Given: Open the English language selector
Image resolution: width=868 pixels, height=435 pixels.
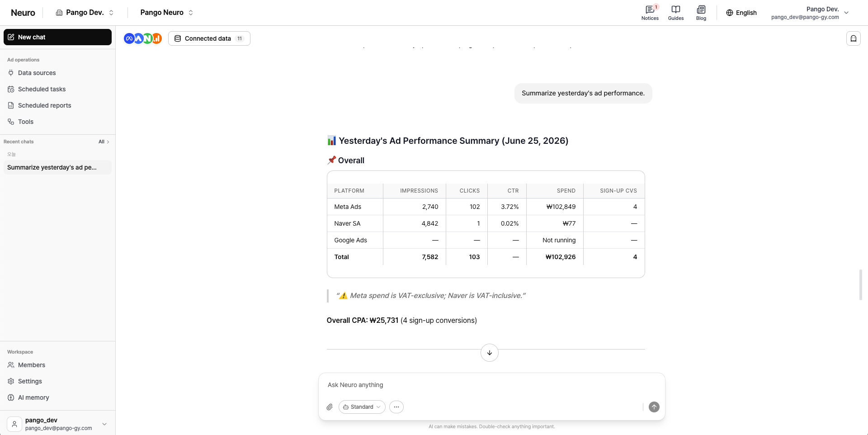Looking at the screenshot, I should point(741,13).
